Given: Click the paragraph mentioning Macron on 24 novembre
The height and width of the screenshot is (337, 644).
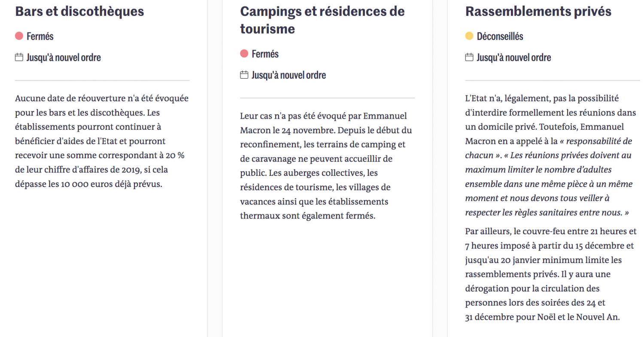Looking at the screenshot, I should 326,166.
